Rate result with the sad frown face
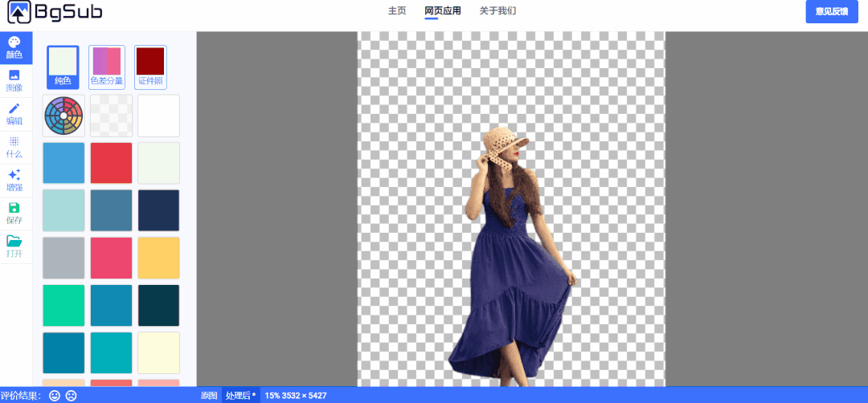The height and width of the screenshot is (403, 868). tap(71, 396)
